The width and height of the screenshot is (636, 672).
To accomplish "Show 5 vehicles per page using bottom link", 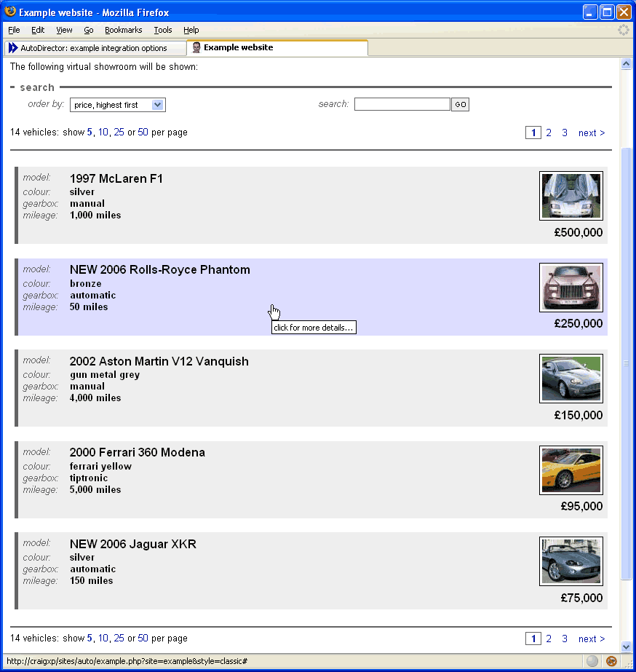I will pos(90,638).
